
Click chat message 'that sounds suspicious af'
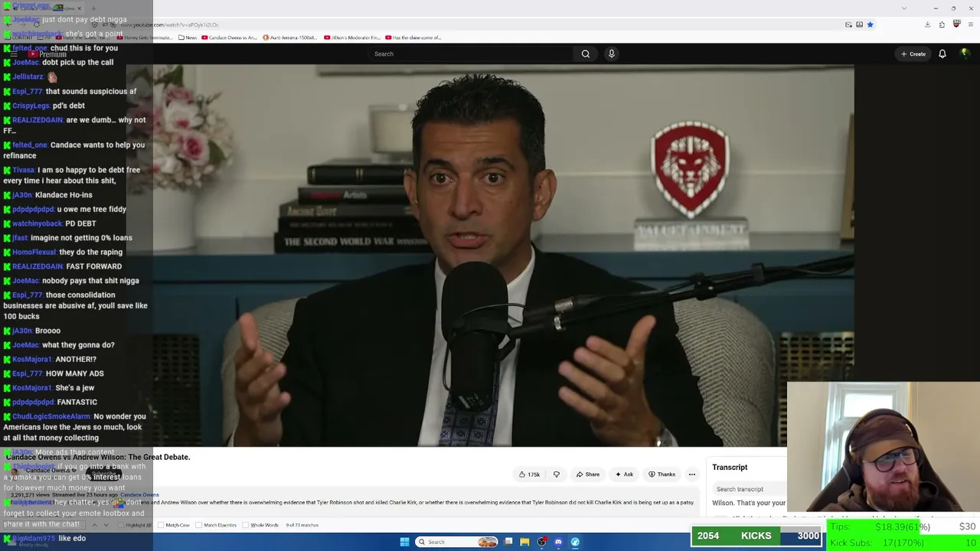pos(91,91)
